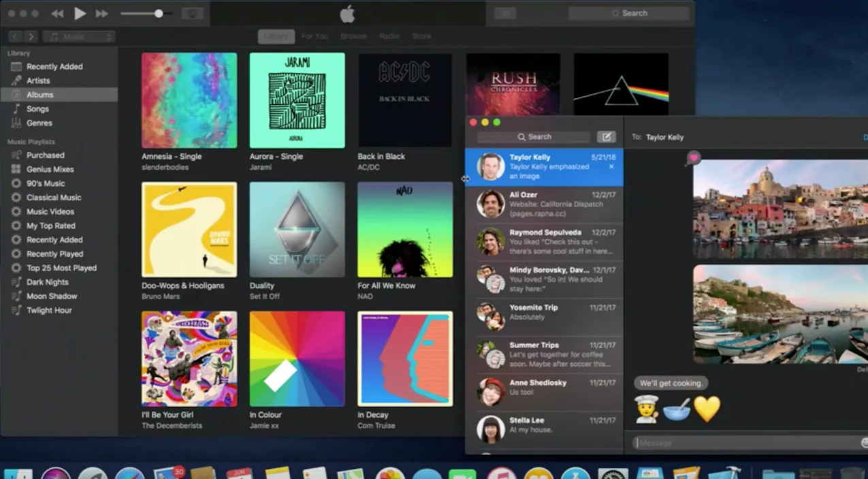Open the Music media picker dropdown

(79, 37)
